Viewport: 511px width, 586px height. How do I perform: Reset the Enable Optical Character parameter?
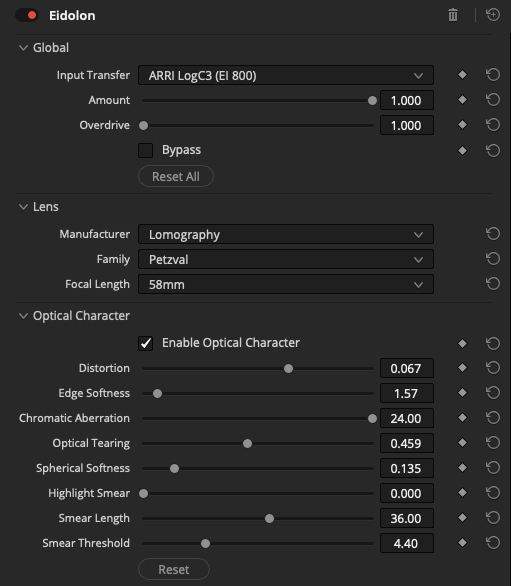coord(493,343)
